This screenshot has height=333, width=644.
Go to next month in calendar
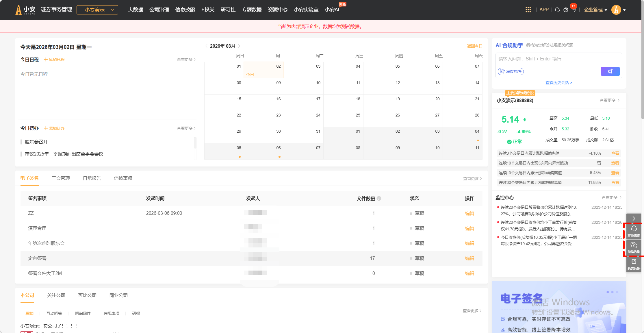tap(239, 46)
